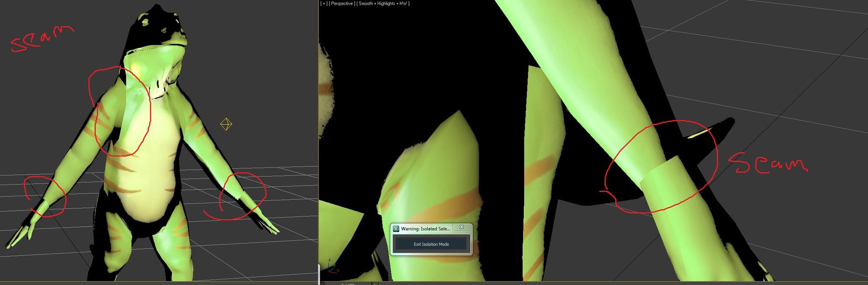This screenshot has width=868, height=285.
Task: Close the Warning: Isolated Selection dialog
Action: (462, 227)
